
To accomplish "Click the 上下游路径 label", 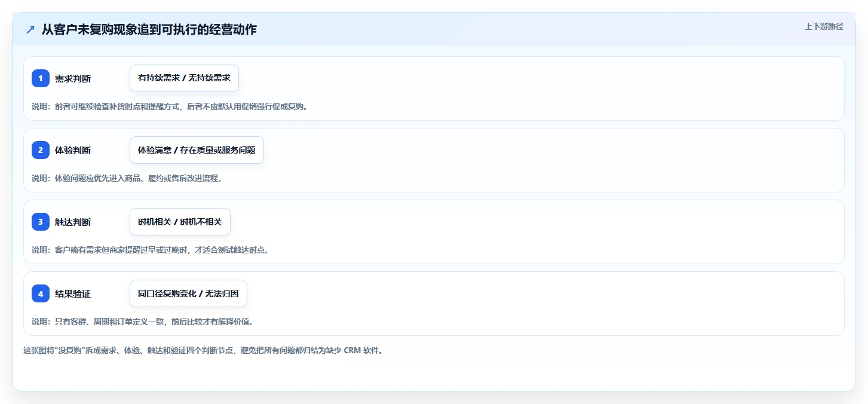I will click(x=824, y=26).
